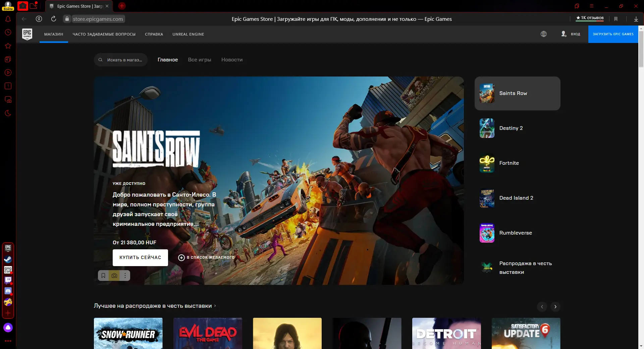The height and width of the screenshot is (349, 644).
Task: Click the Yandex Я icon in address bar
Action: (39, 19)
